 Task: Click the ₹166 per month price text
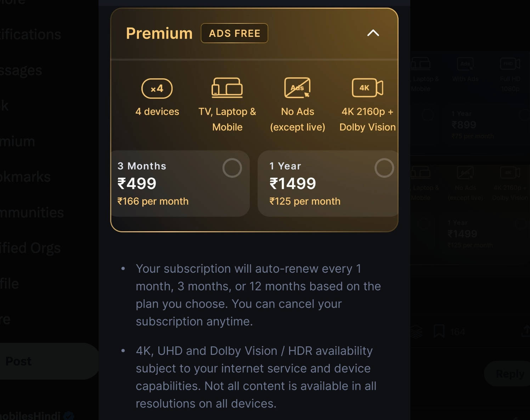point(153,202)
